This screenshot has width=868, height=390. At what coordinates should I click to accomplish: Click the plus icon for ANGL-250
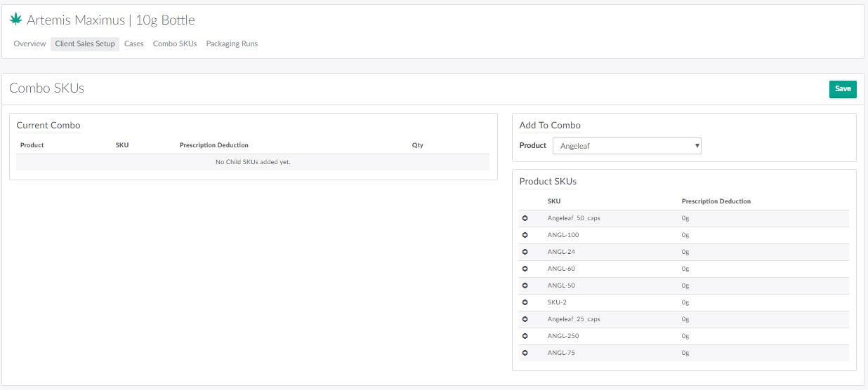[525, 336]
